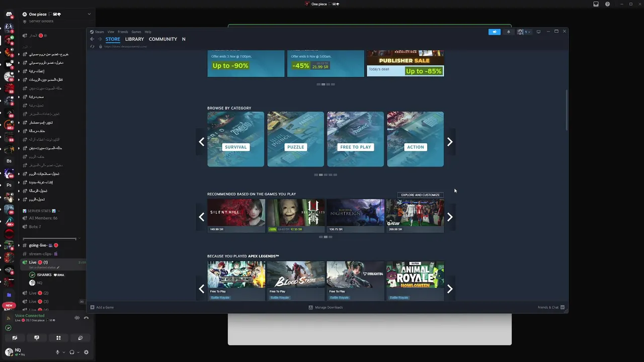Open Discord microphone input options arrow
This screenshot has height=362, width=644.
(x=63, y=352)
